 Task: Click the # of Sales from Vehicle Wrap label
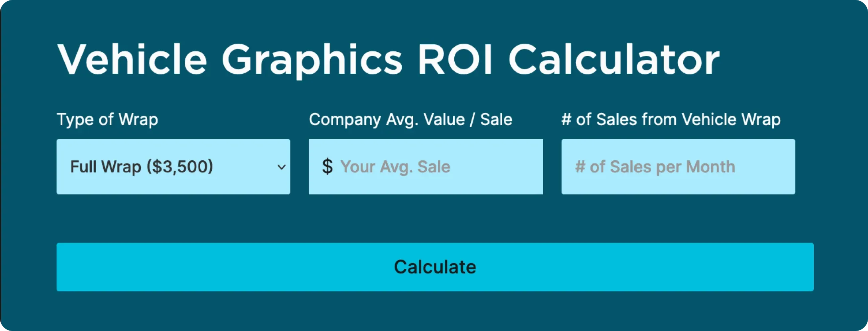pos(671,119)
